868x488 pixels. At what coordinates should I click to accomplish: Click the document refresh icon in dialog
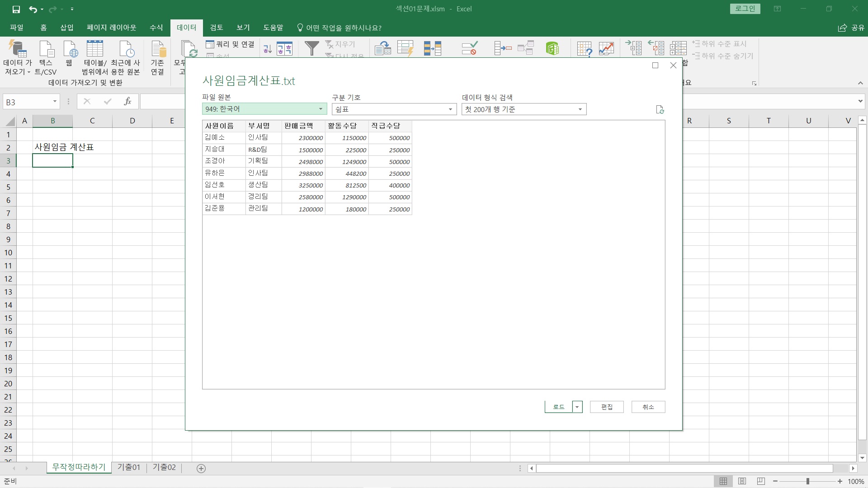pos(660,109)
